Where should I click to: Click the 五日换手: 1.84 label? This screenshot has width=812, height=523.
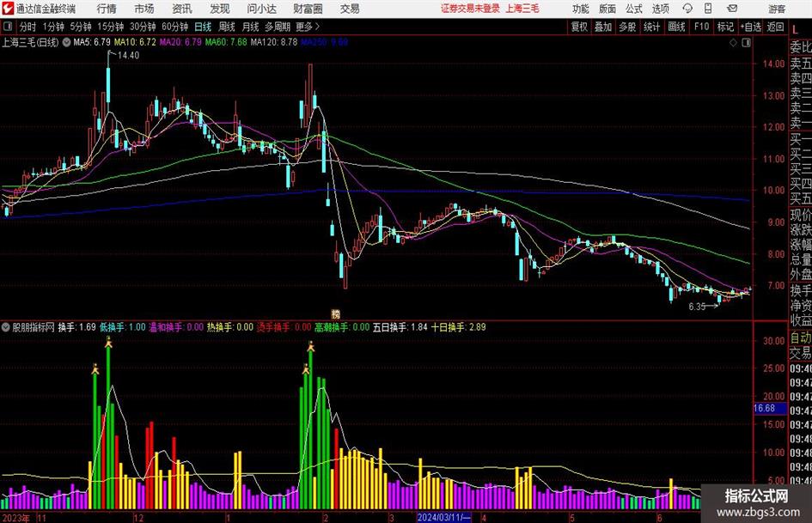click(x=400, y=327)
